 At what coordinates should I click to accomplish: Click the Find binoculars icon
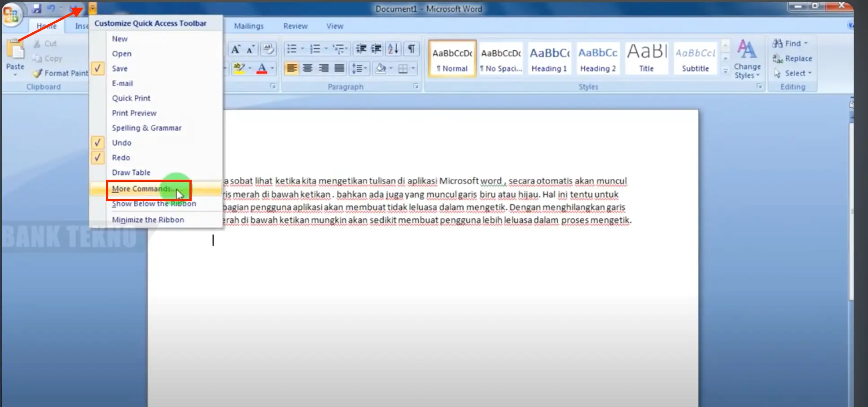tap(778, 43)
